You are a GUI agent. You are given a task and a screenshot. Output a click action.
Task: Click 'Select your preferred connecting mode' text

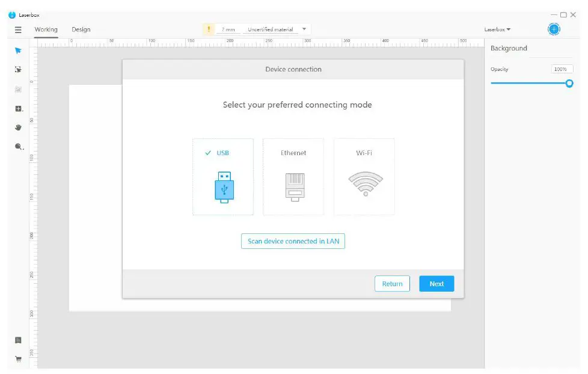(298, 105)
